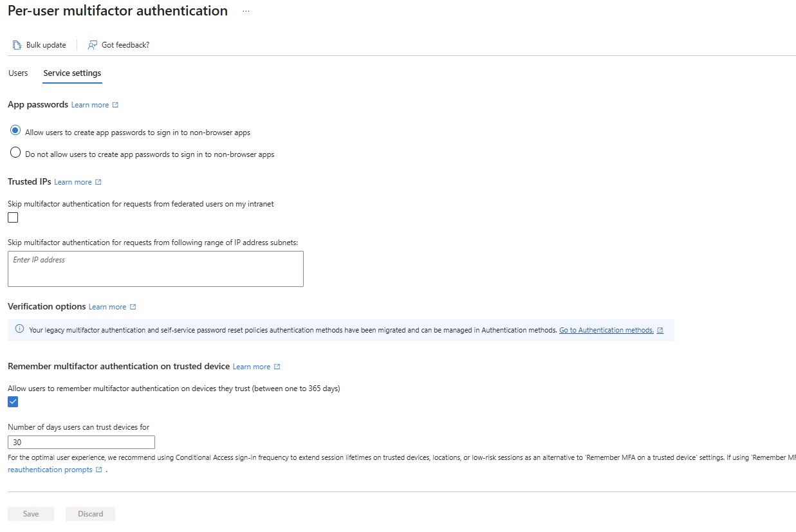Uncheck remember MFA on trusted devices
Screen dimensions: 796x532
[x=13, y=402]
